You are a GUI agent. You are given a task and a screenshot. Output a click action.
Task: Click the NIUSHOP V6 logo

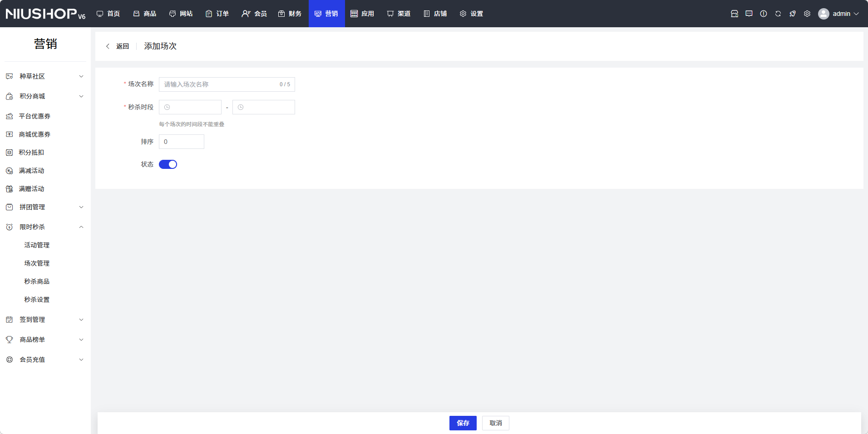[x=45, y=14]
